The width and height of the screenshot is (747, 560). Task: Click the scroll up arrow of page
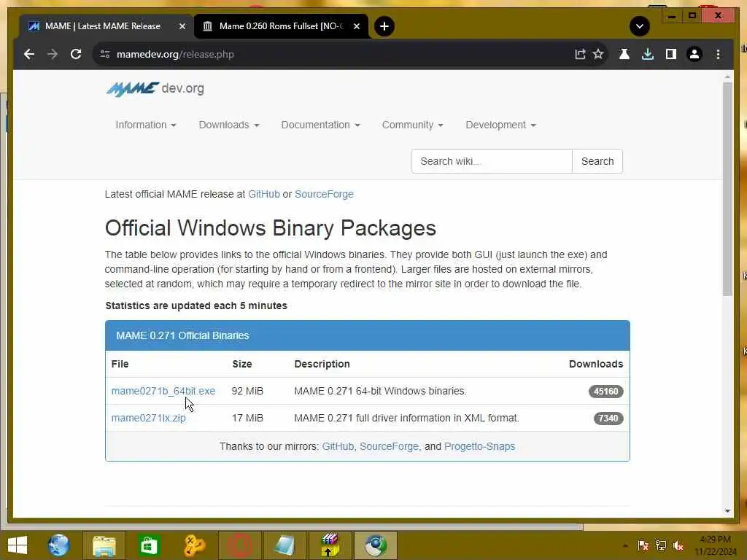click(727, 77)
